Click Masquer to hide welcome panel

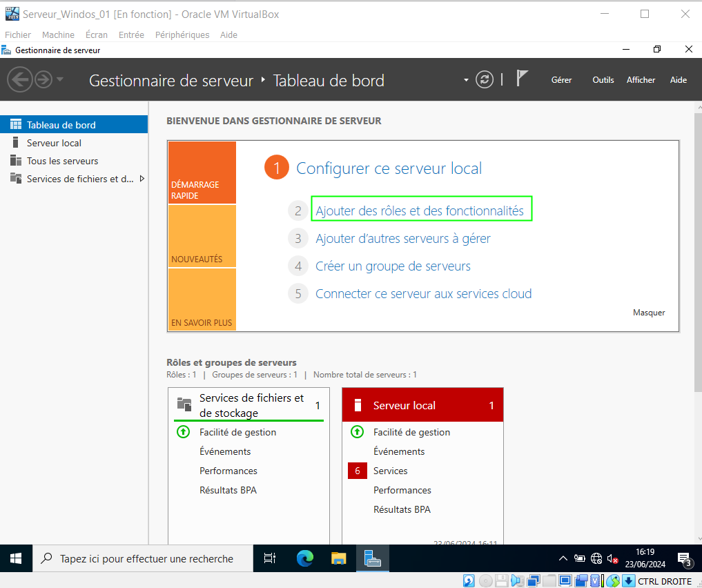coord(649,313)
